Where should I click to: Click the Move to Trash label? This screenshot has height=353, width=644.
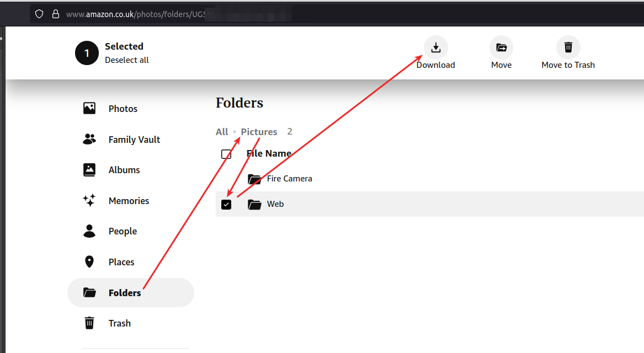568,65
